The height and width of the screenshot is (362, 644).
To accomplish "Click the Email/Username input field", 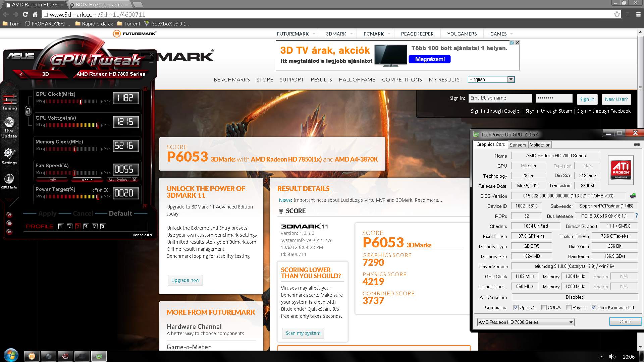I will [x=500, y=98].
